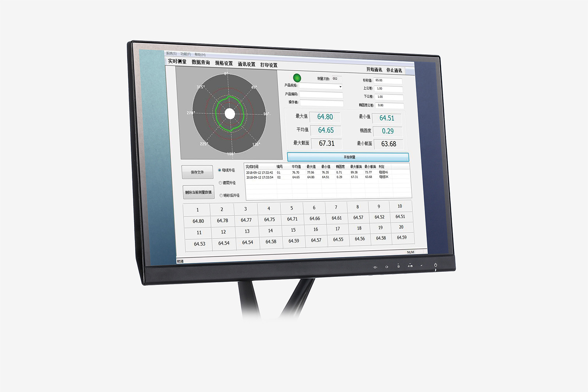This screenshot has height=392, width=588.
Task: Open the 帮助(H) menu
Action: 200,55
